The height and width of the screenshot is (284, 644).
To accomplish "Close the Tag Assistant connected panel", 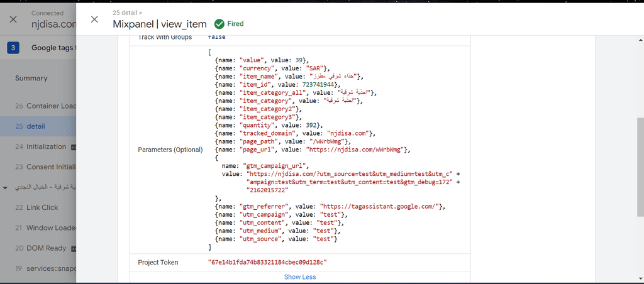I will (x=13, y=19).
